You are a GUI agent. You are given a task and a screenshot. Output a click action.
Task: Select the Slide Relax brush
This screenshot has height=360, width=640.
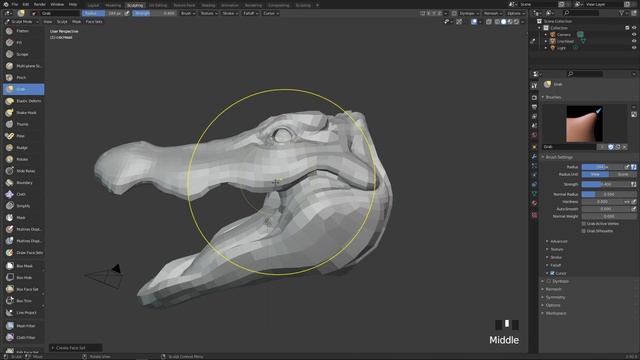pos(23,171)
